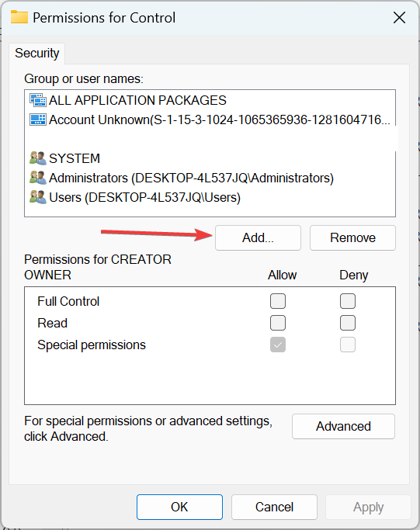
Task: Click the Administrators group icon
Action: [38, 178]
